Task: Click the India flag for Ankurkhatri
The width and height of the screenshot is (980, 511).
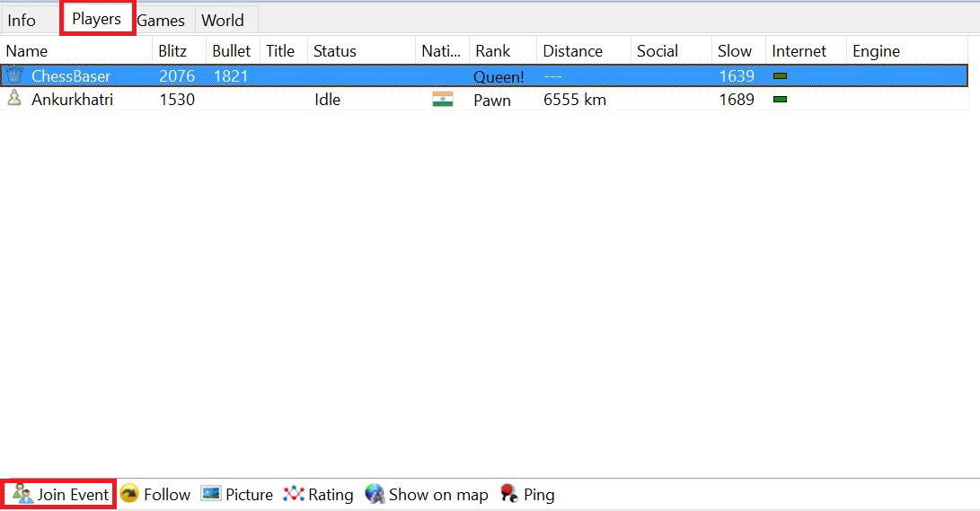Action: point(442,100)
